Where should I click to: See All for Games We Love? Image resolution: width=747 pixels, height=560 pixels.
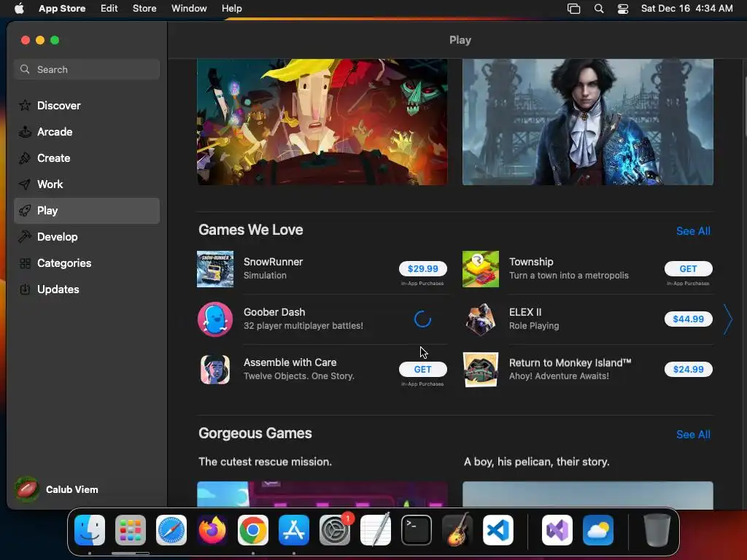(693, 231)
